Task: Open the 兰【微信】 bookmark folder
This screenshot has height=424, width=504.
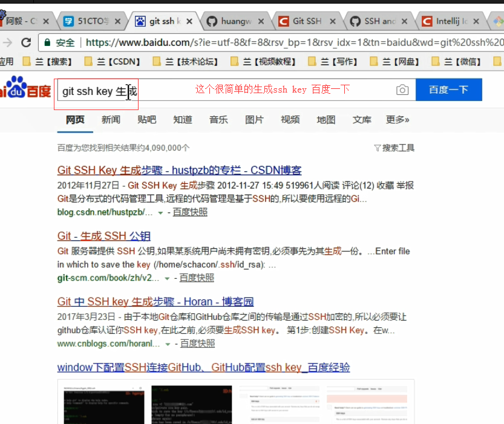Action: (x=456, y=61)
